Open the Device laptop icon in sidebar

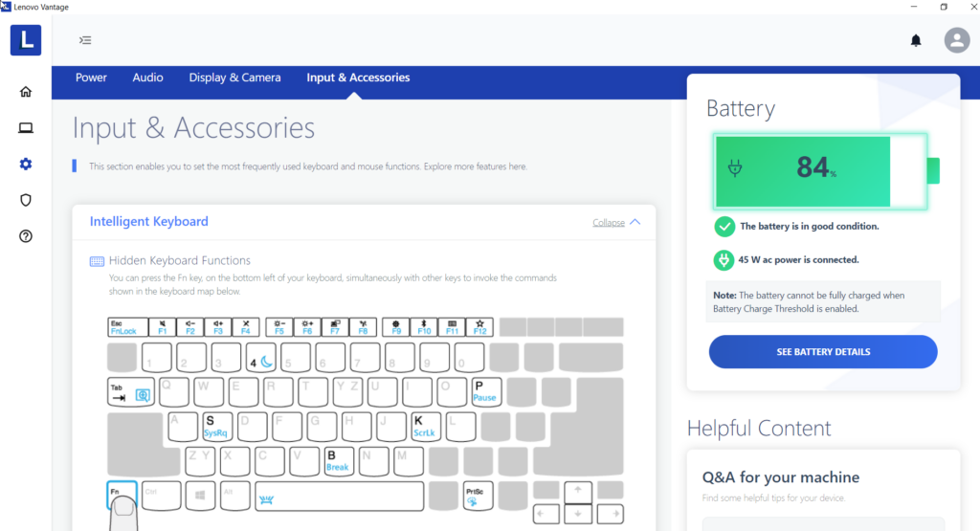click(x=26, y=128)
